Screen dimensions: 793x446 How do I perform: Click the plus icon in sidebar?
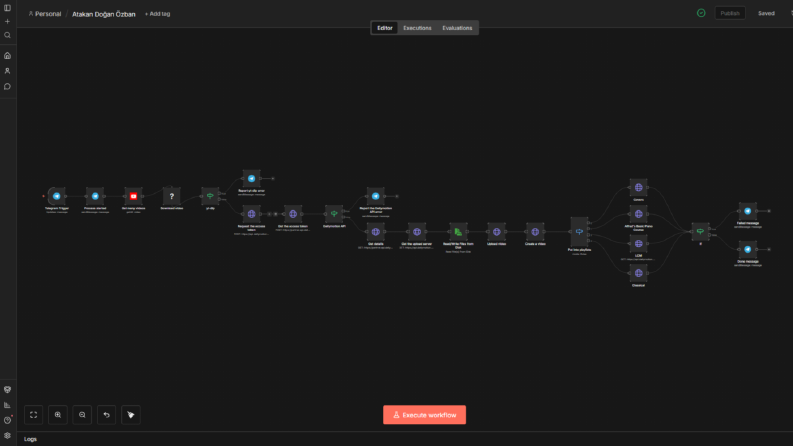click(8, 22)
